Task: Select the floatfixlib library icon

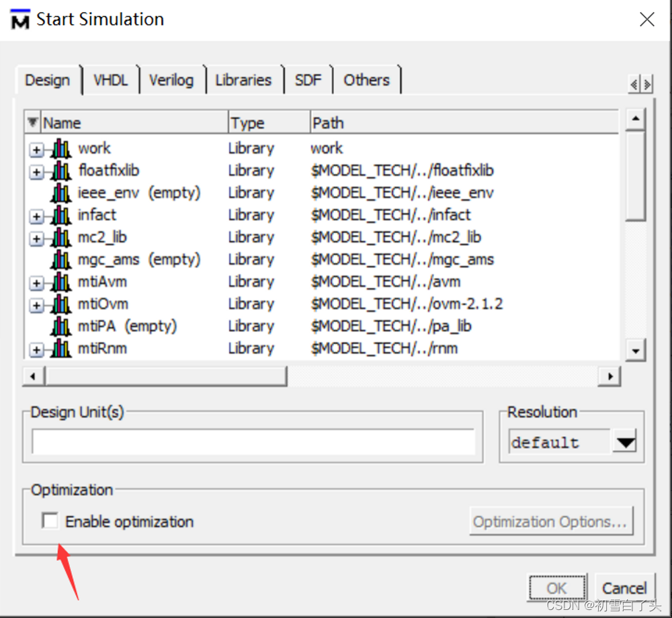Action: [61, 170]
